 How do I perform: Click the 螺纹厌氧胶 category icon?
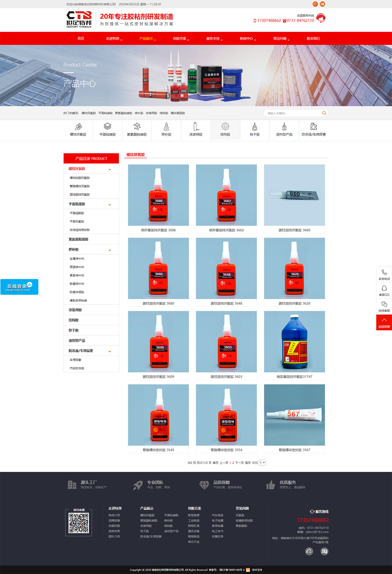(78, 127)
